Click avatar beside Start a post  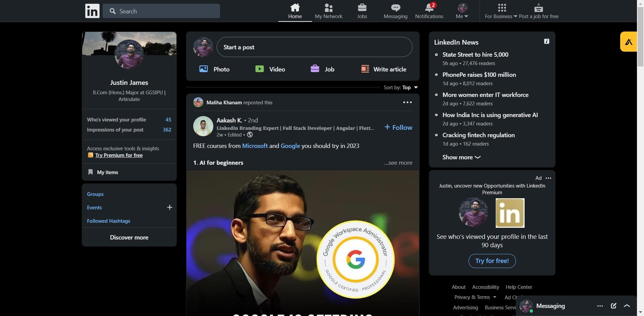(203, 47)
